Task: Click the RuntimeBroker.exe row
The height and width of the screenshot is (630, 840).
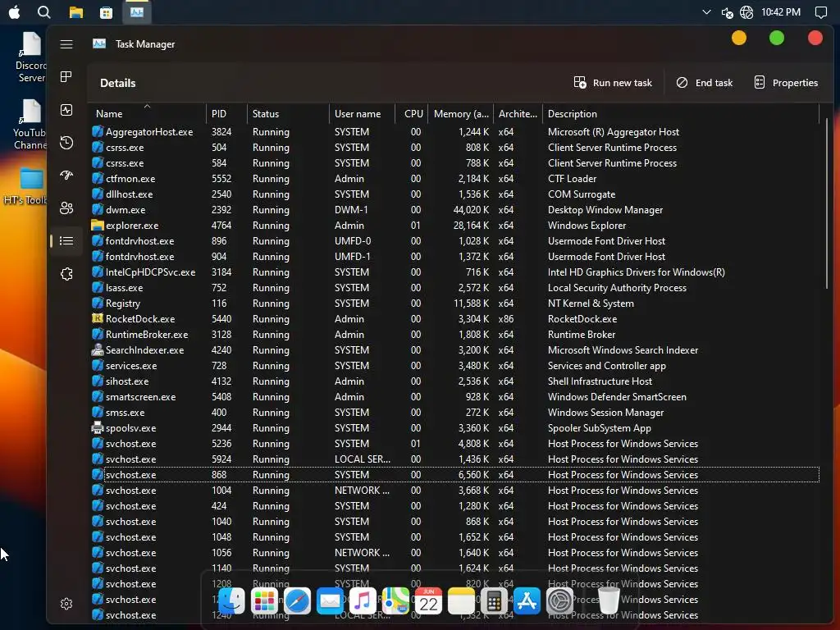Action: tap(454, 335)
